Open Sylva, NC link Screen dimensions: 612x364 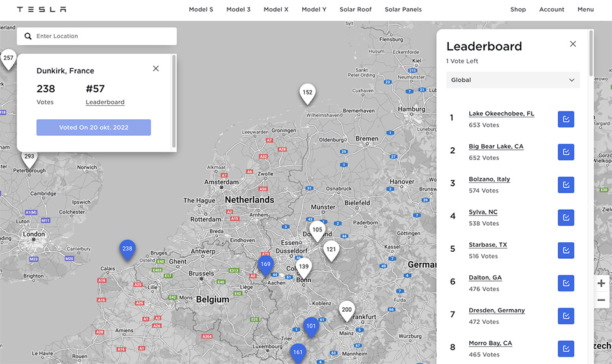pyautogui.click(x=483, y=212)
